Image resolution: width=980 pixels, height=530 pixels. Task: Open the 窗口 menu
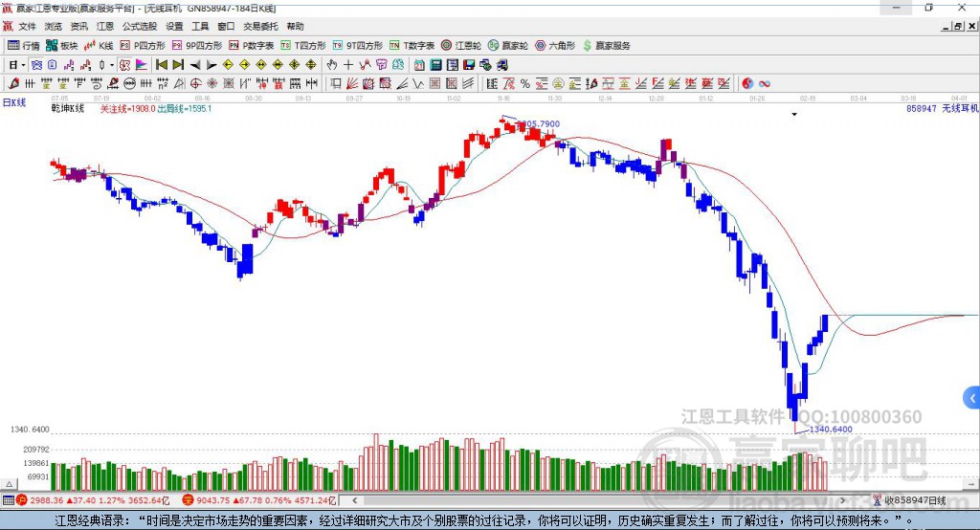(x=226, y=26)
